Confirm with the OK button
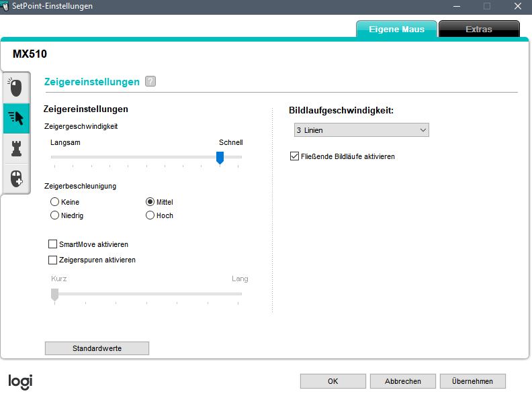532x402 pixels. pyautogui.click(x=333, y=381)
